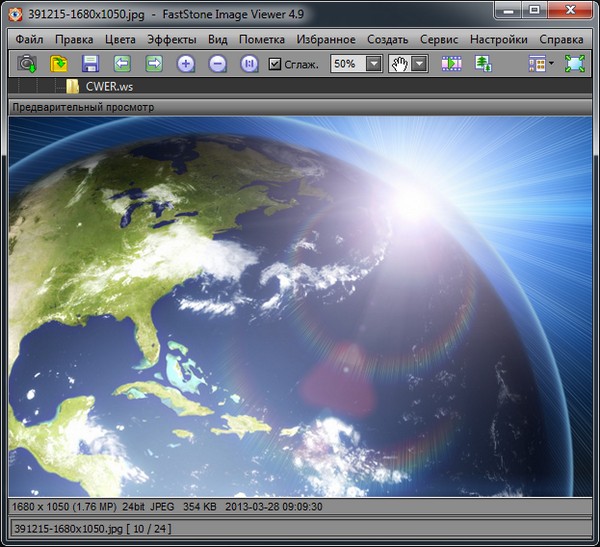The width and height of the screenshot is (600, 547).
Task: Go to the next image
Action: click(154, 64)
